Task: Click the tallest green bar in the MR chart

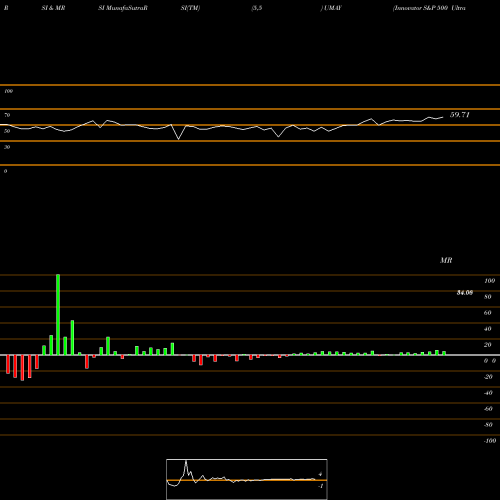Action: [58, 315]
